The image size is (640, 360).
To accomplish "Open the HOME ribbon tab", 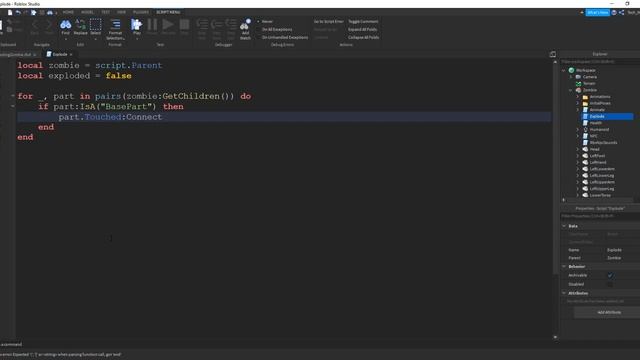I will (68, 12).
